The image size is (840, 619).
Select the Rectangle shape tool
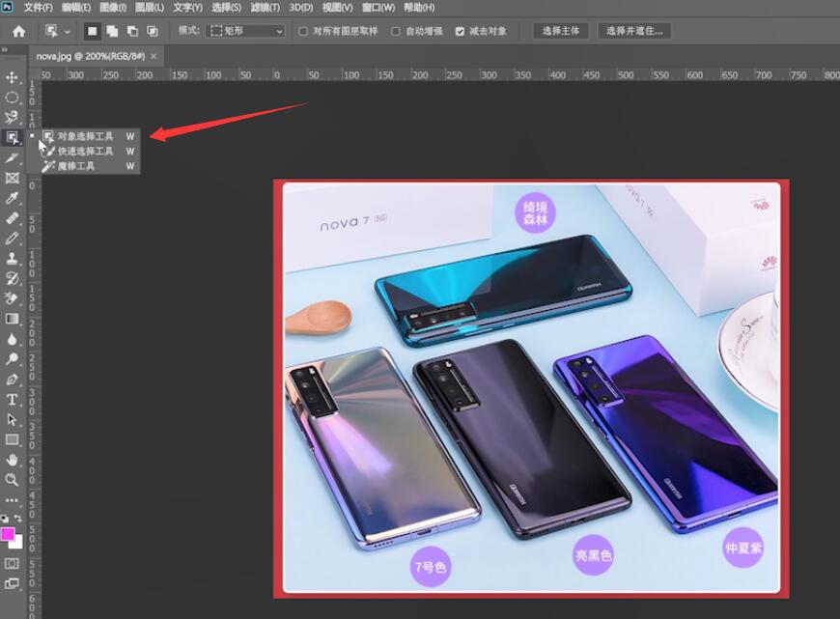[x=12, y=440]
